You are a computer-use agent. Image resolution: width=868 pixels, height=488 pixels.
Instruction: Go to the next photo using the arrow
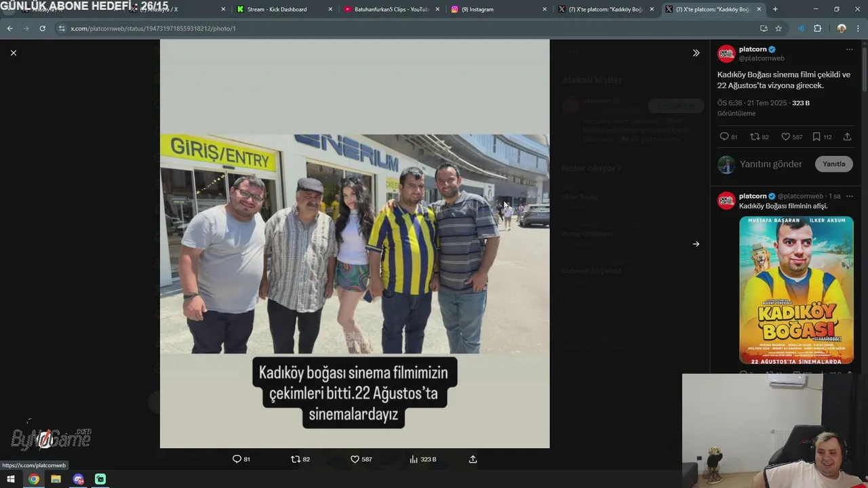coord(696,244)
